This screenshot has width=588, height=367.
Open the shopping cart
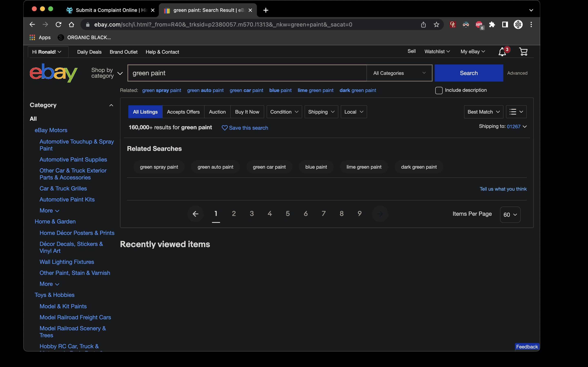(x=523, y=52)
